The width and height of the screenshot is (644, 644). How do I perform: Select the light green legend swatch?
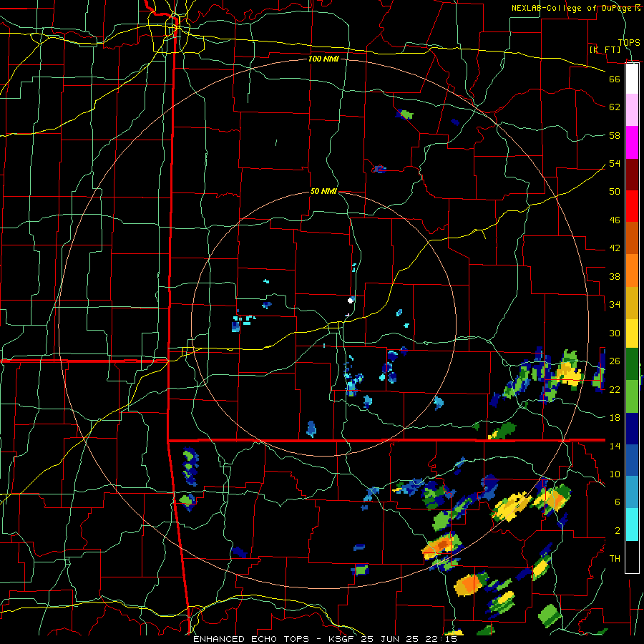click(632, 396)
